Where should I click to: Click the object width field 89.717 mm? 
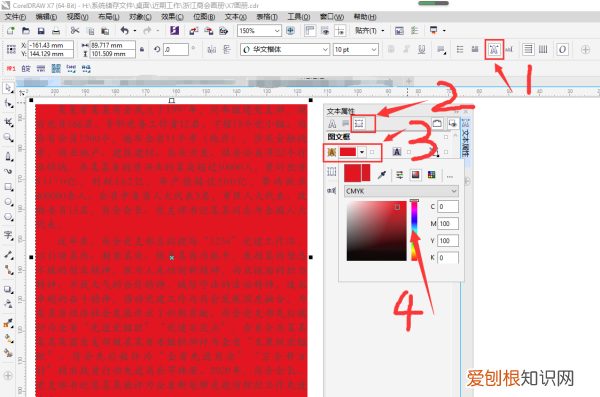click(112, 45)
